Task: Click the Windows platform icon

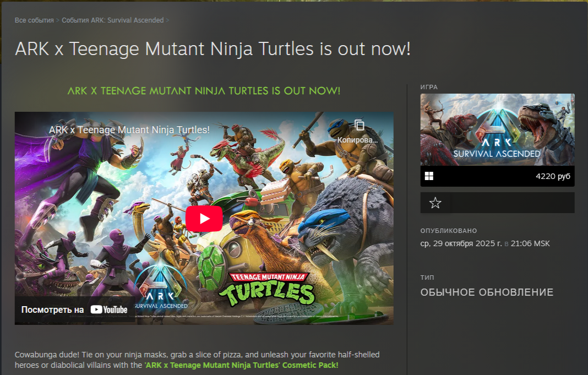Action: click(429, 176)
